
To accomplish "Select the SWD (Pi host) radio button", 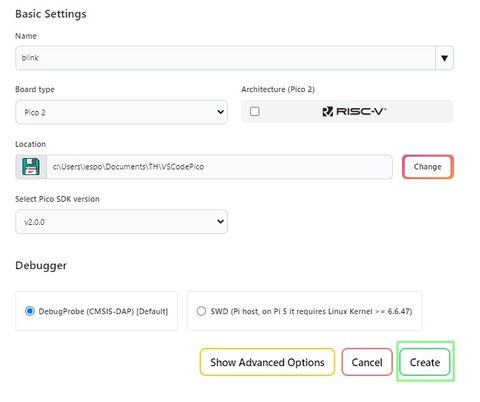I will click(201, 311).
